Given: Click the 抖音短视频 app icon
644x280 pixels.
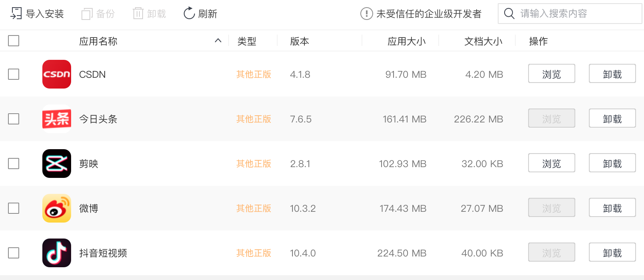Looking at the screenshot, I should 56,253.
